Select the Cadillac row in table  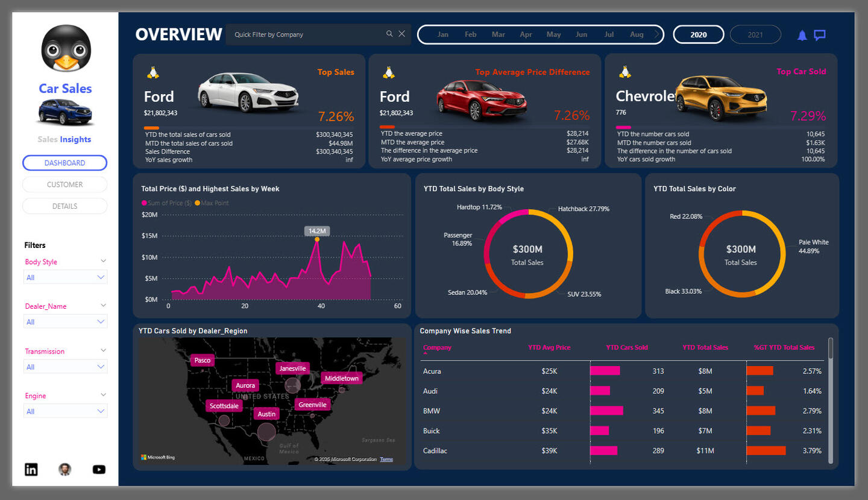click(622, 451)
